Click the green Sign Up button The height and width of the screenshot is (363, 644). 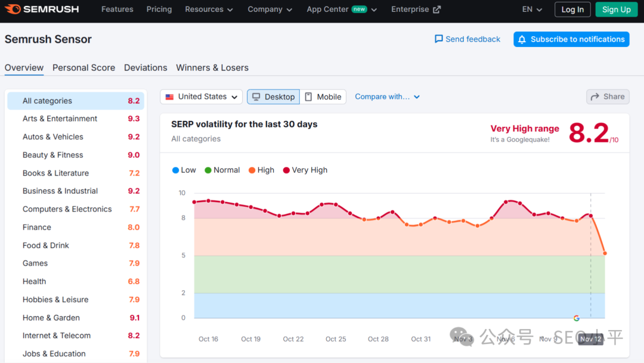tap(617, 10)
